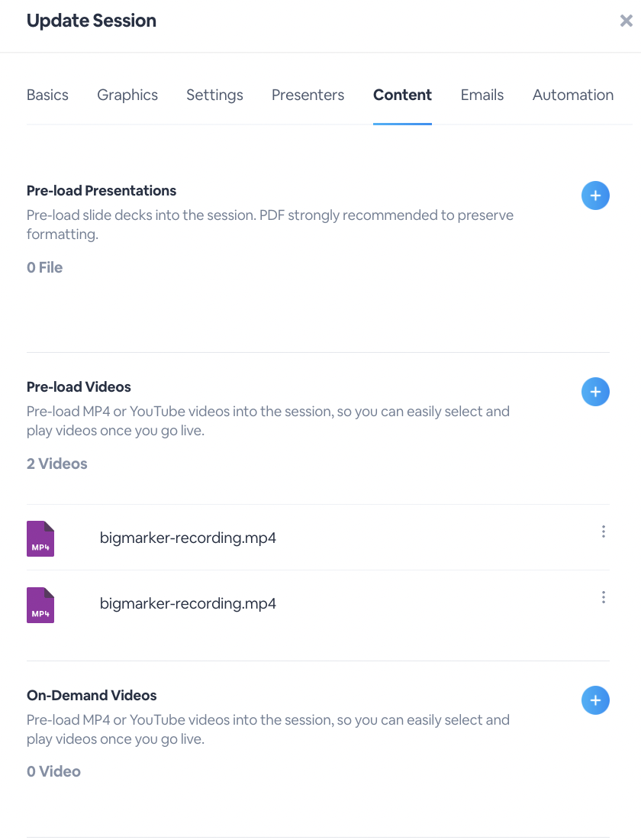Add a video to Pre-load Videos
Screen dimensions: 641x840
pos(595,392)
